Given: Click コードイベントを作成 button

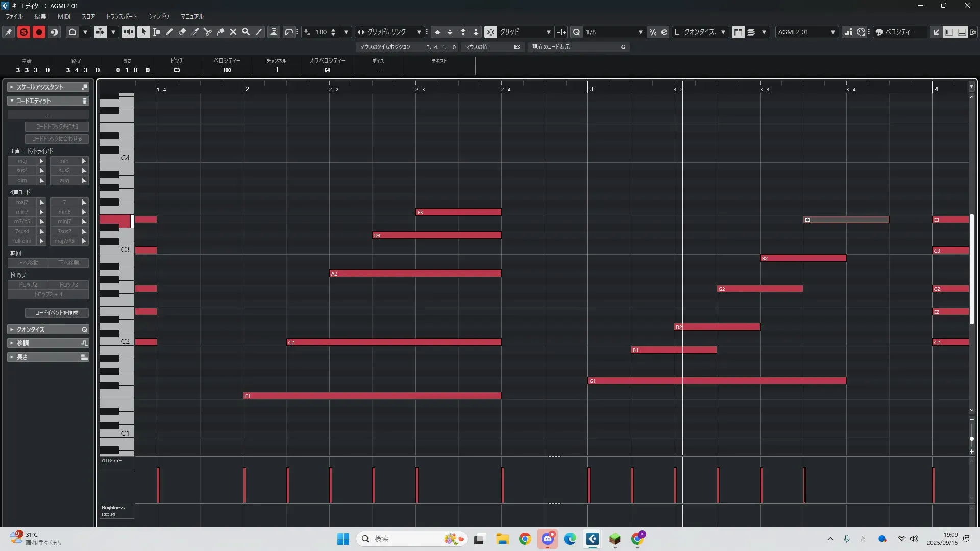Looking at the screenshot, I should (x=57, y=313).
